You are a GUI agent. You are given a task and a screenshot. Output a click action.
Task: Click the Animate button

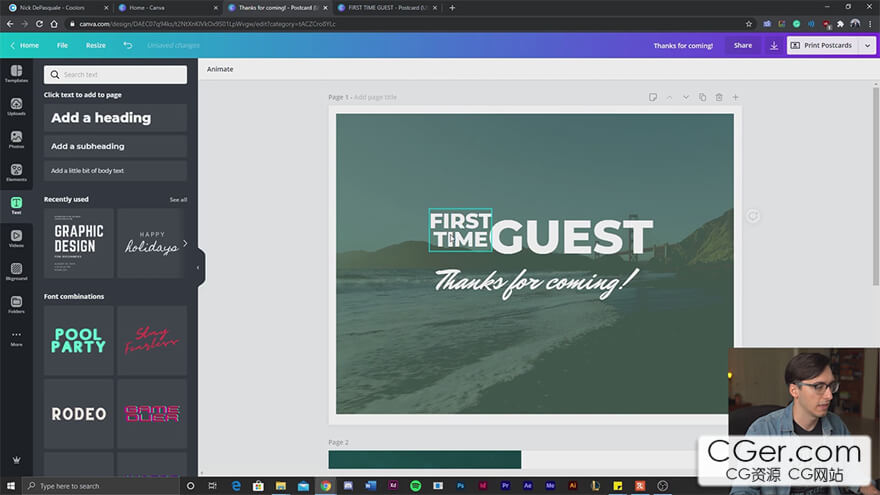(220, 69)
